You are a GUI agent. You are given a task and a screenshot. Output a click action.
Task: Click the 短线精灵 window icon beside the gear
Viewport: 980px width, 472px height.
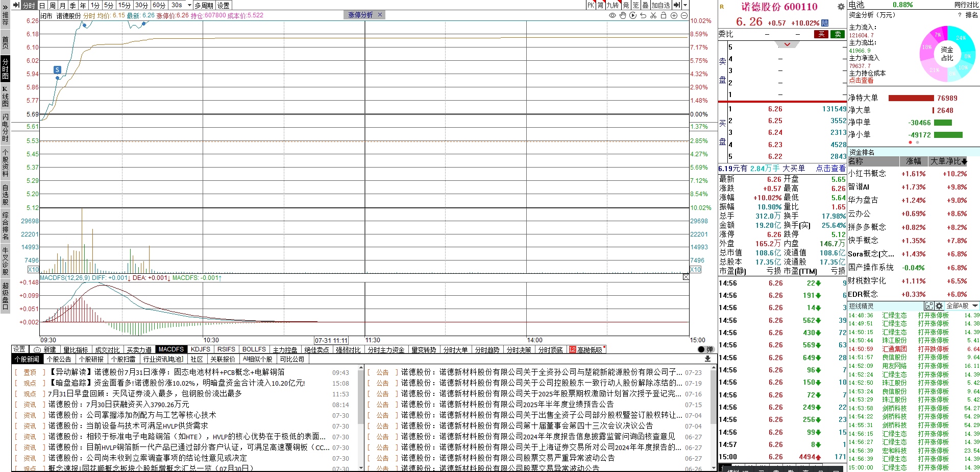coord(929,306)
